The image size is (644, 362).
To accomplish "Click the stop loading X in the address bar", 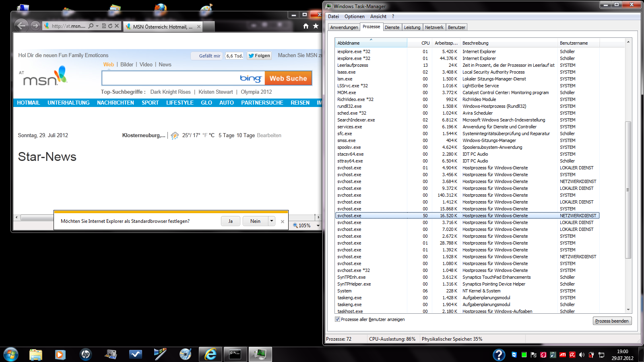I will pos(117,26).
